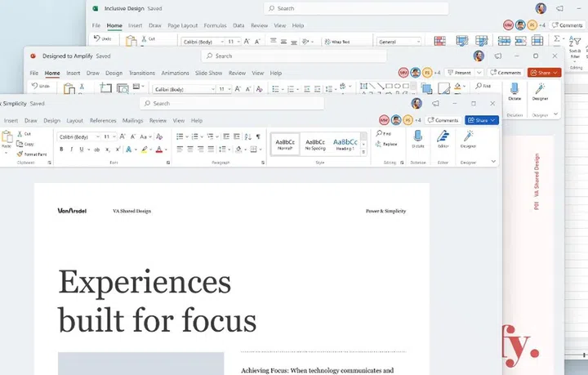This screenshot has height=375, width=588.
Task: Sort paragraphs in Word ribbon
Action: (248, 137)
